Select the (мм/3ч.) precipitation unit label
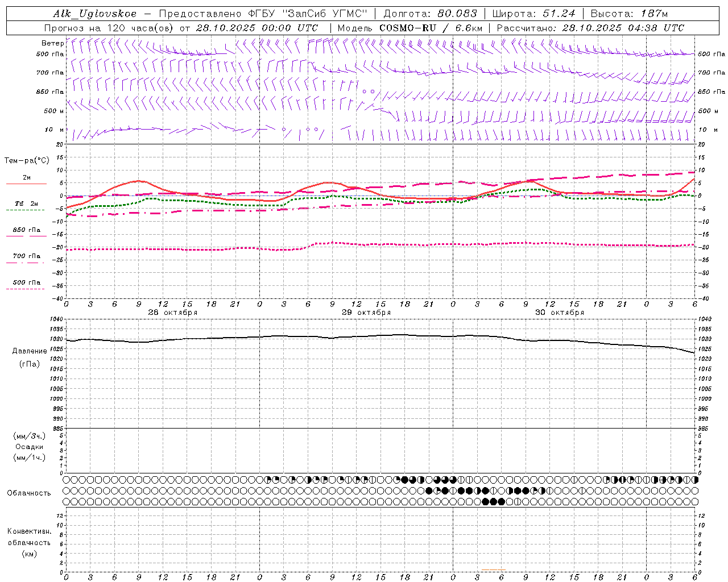Image resolution: width=728 pixels, height=582 pixels. 29,436
